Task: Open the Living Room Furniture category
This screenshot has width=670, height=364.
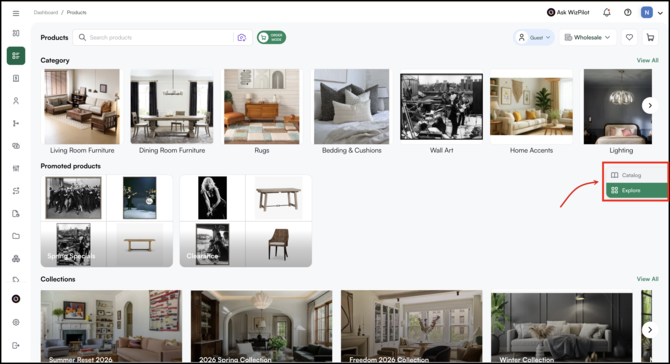Action: coord(82,112)
